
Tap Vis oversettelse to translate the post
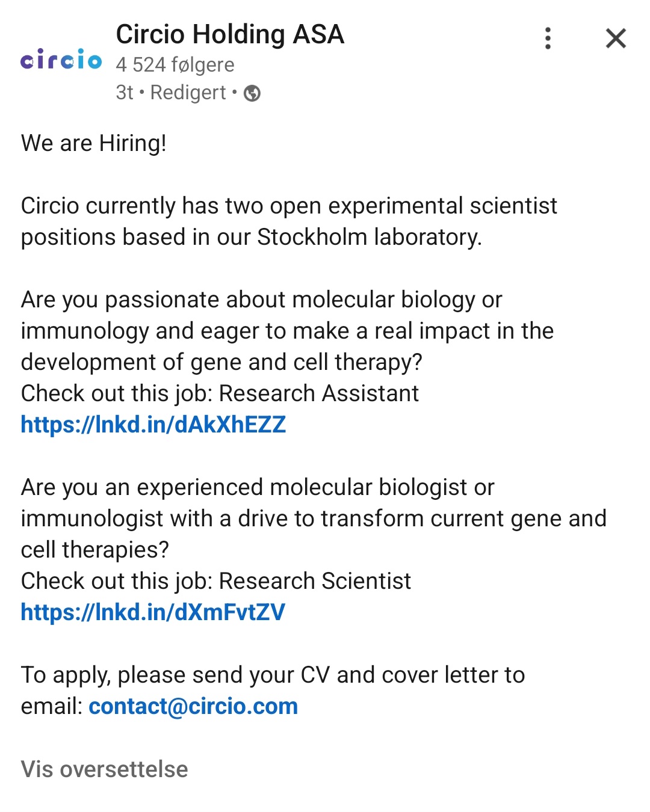tap(105, 769)
